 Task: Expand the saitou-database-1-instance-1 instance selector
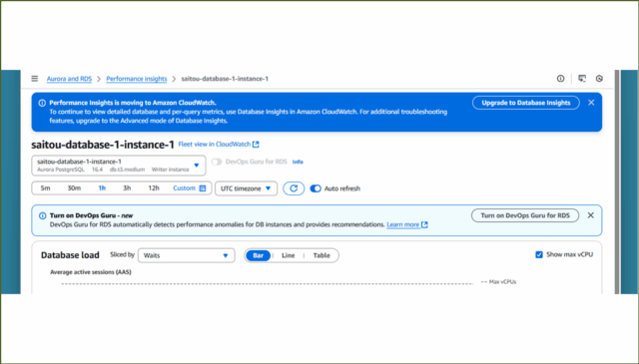119,166
